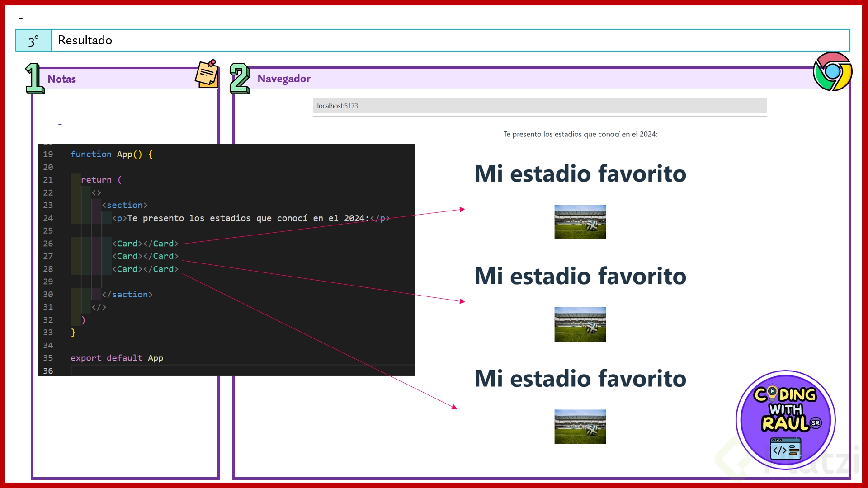Click the Chrome browser logo icon
The image size is (868, 488).
tap(832, 71)
